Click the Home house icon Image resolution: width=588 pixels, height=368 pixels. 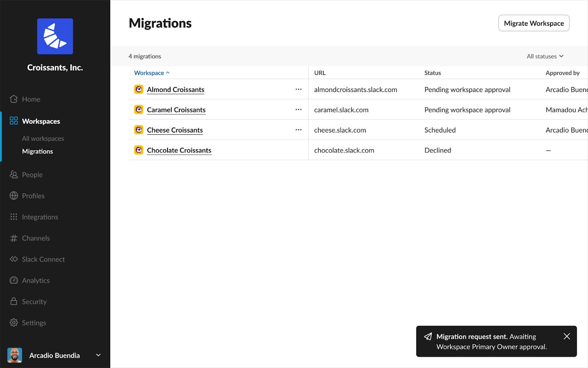(14, 99)
